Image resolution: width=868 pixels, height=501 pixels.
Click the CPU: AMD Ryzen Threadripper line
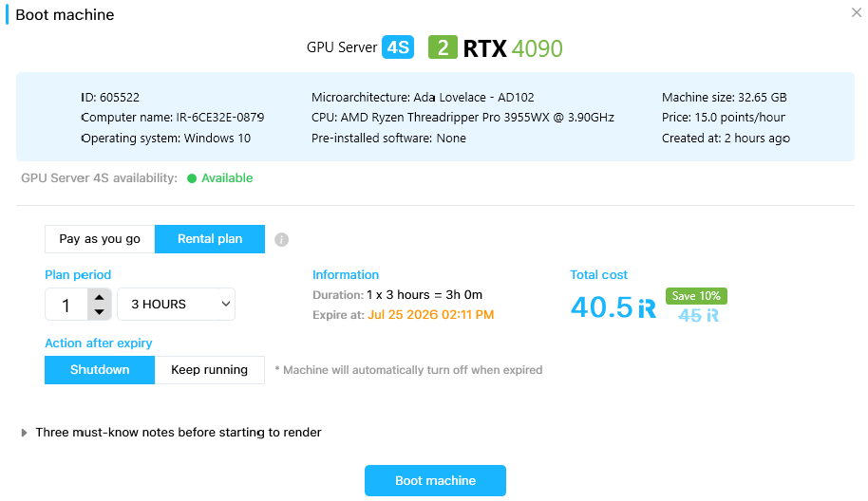(462, 118)
